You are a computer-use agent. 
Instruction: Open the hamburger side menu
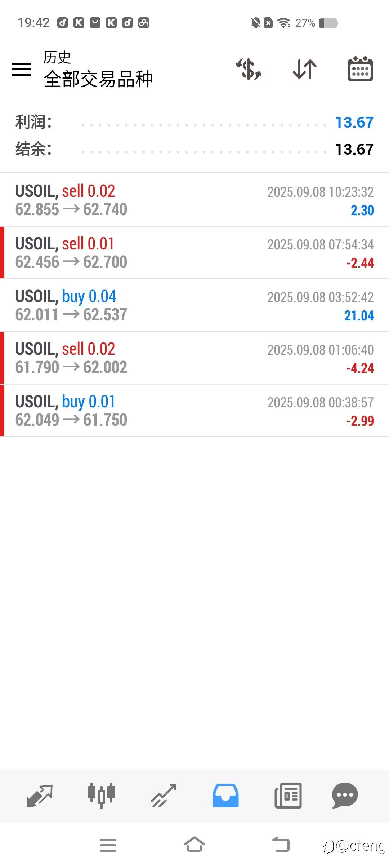(22, 69)
